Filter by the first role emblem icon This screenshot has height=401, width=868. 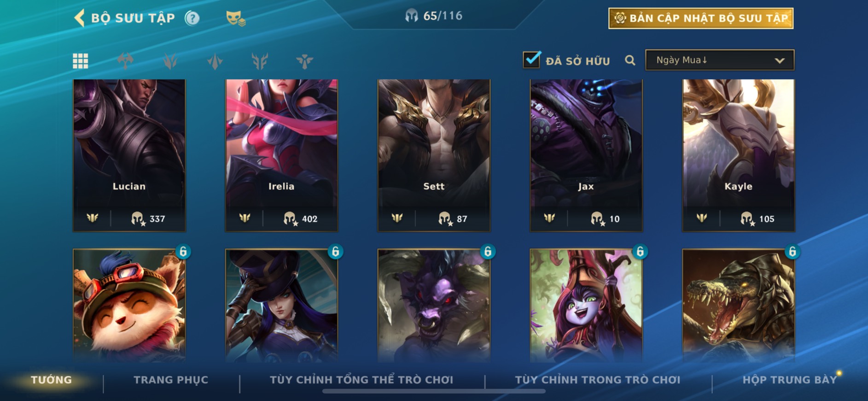(125, 61)
